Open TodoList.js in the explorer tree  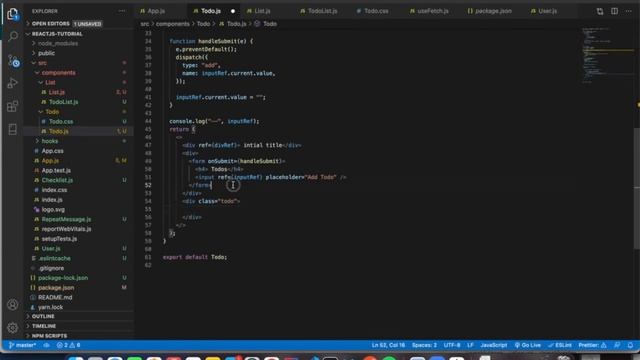point(63,102)
